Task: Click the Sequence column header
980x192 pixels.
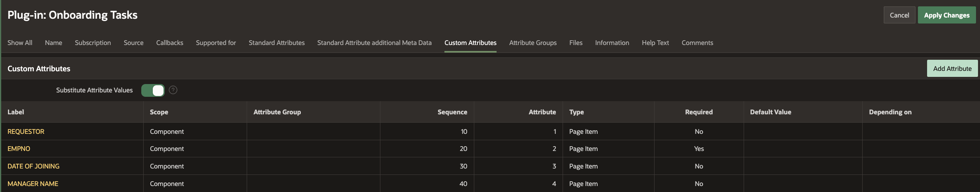Action: (x=452, y=112)
